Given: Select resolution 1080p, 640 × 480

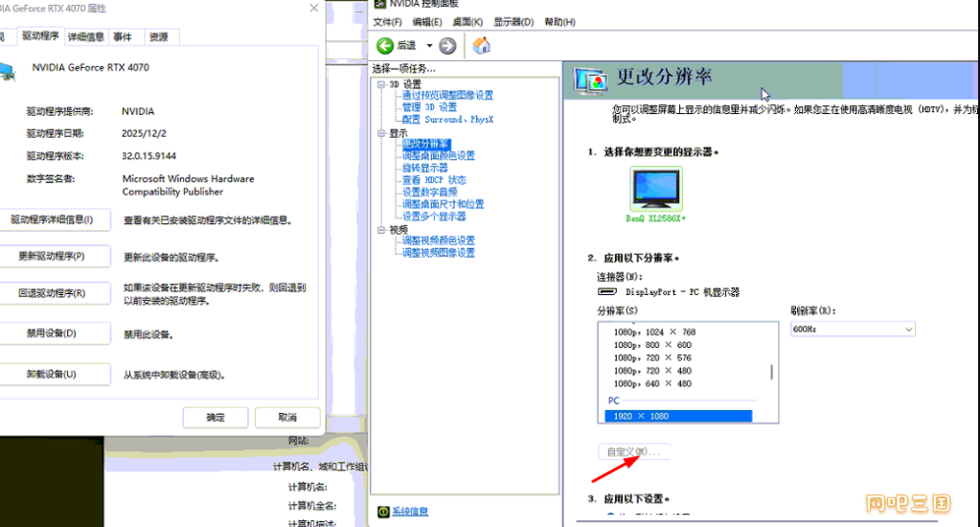Looking at the screenshot, I should (x=652, y=384).
